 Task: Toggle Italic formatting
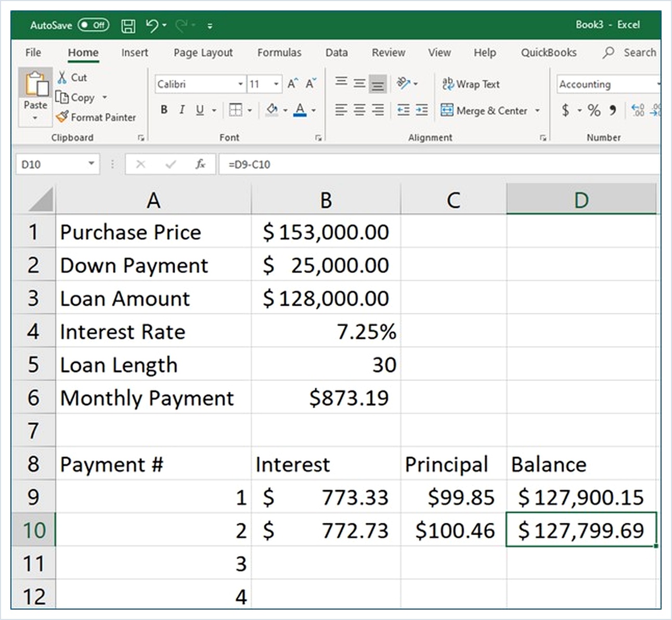click(182, 110)
